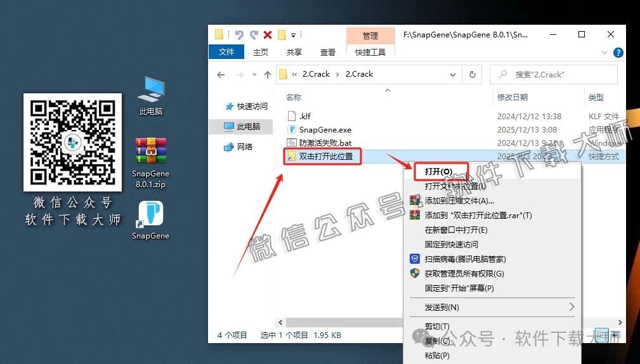
Task: Click the 防激活失败.bat file icon
Action: pyautogui.click(x=291, y=143)
